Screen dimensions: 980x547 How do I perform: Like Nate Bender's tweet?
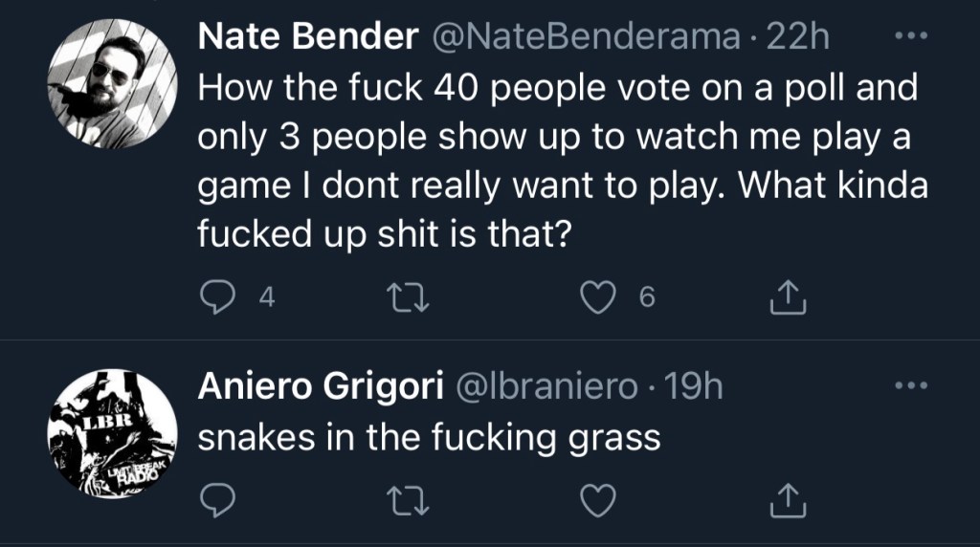(600, 299)
